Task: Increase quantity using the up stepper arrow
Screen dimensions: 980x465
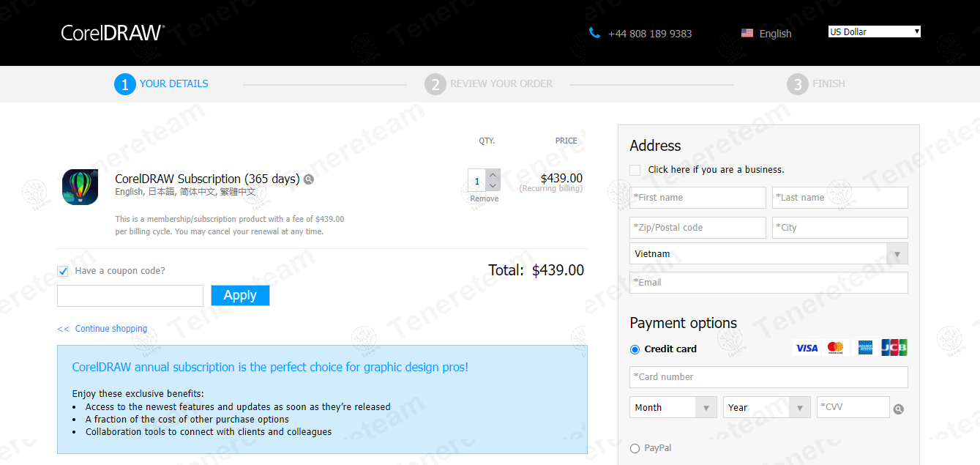Action: [x=493, y=175]
